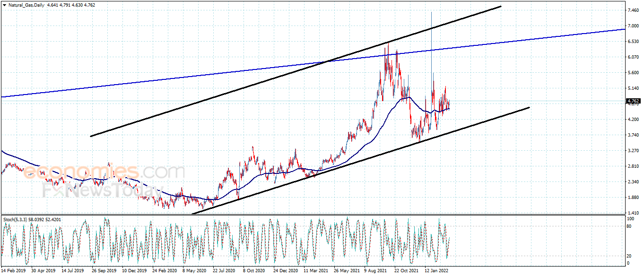
Task: Click the 80 level on Stochastic scale
Action: click(x=629, y=226)
